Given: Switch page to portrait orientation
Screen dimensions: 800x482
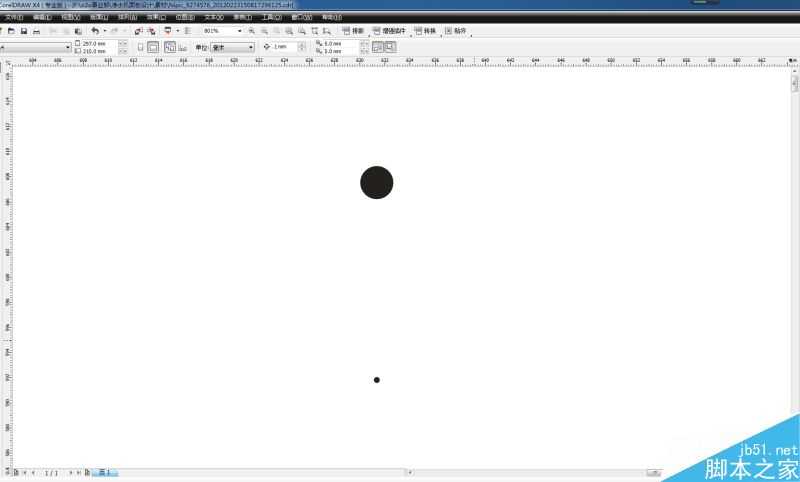Looking at the screenshot, I should (x=140, y=47).
